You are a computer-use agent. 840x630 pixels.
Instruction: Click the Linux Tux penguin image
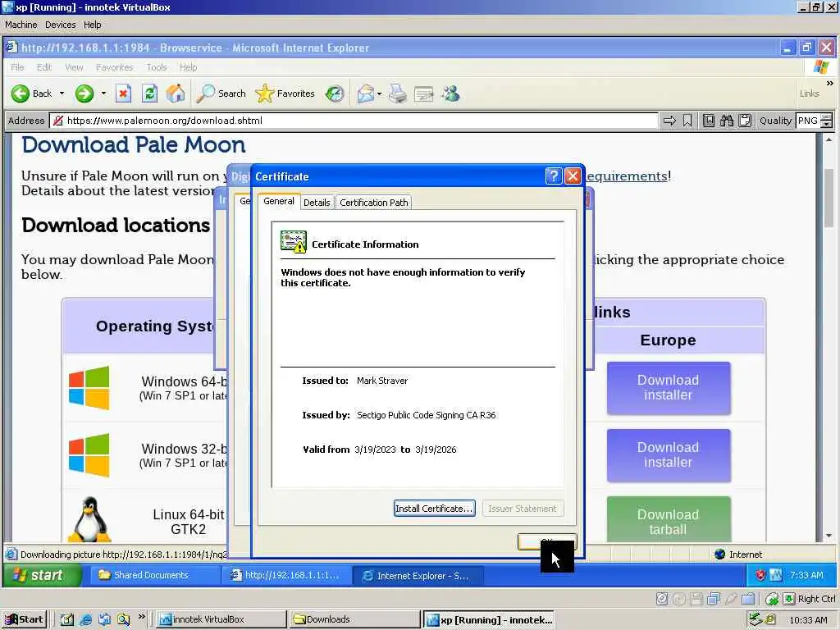point(90,519)
